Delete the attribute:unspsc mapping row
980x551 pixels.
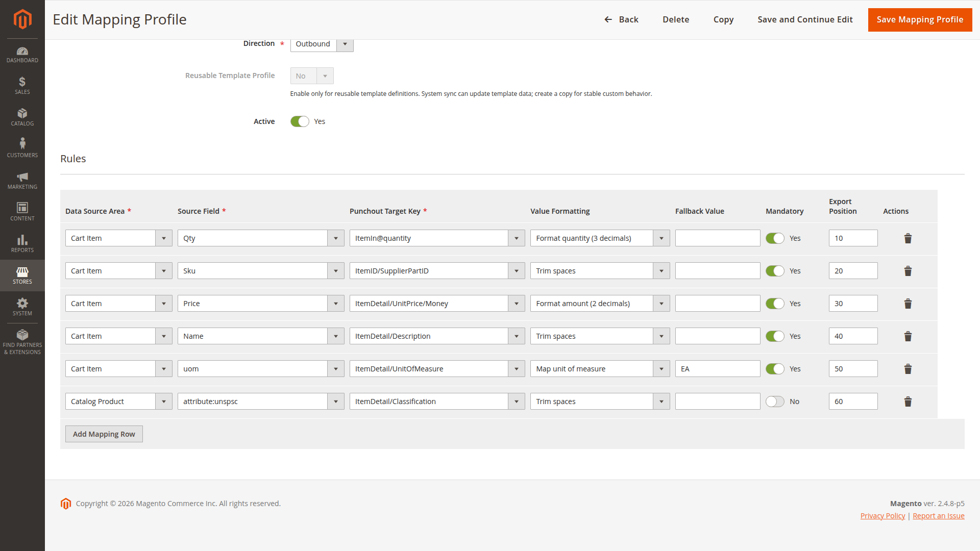point(908,402)
